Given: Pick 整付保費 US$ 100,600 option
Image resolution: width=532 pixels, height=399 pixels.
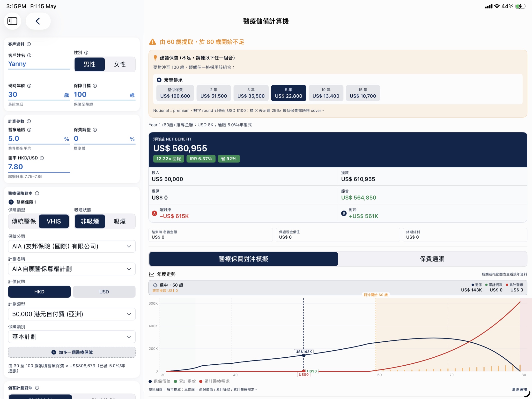Looking at the screenshot, I should [175, 93].
